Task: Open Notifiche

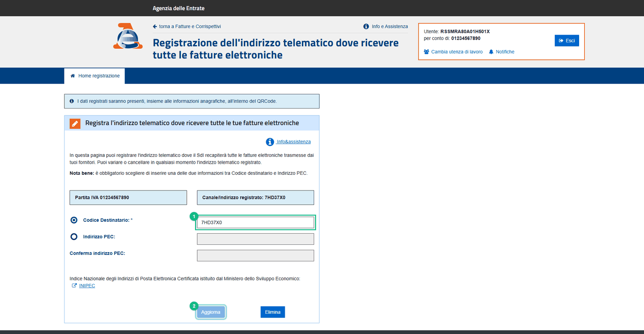Action: tap(505, 52)
